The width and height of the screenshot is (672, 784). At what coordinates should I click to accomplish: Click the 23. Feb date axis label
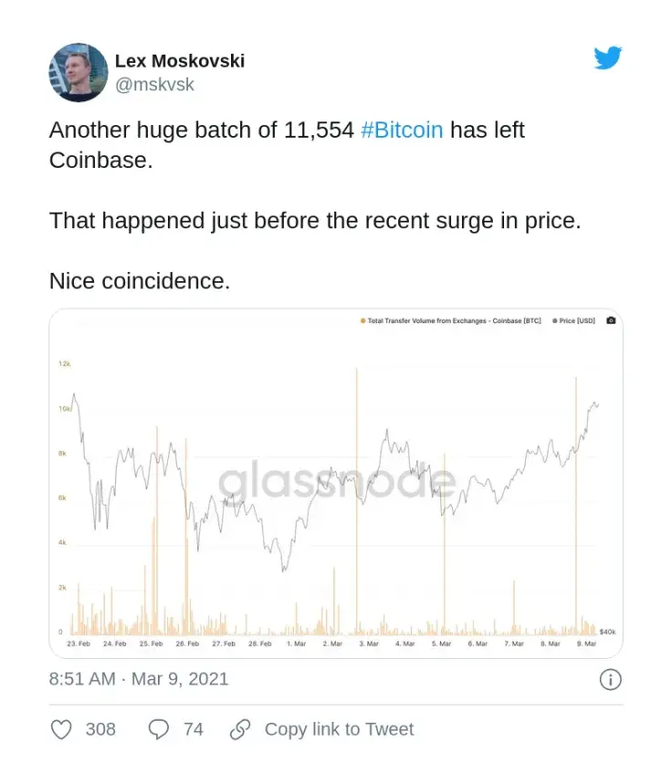[79, 644]
